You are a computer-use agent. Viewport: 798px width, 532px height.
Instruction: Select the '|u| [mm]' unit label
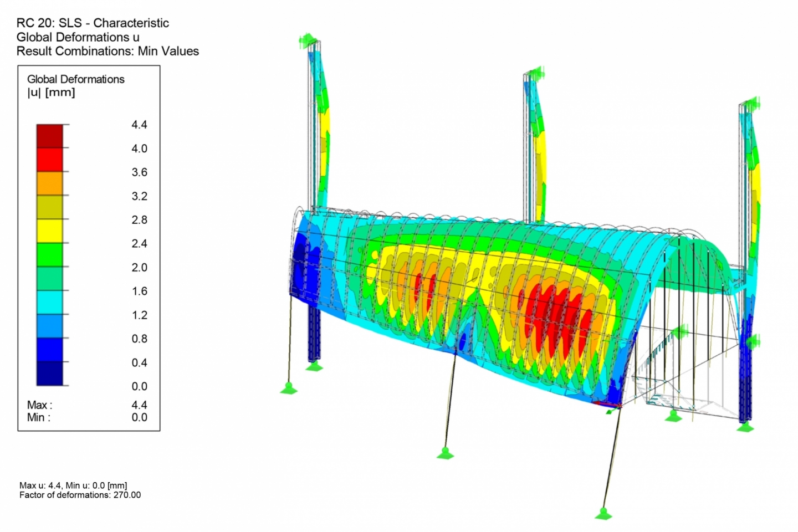(x=51, y=93)
